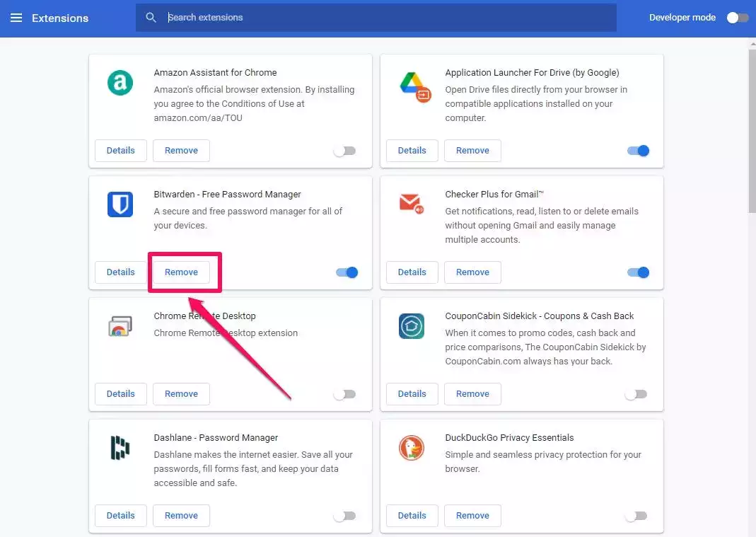The height and width of the screenshot is (537, 756).
Task: Select 'CouponCabin Sidekick - Coupons & Cash Back' title
Action: [x=539, y=316]
